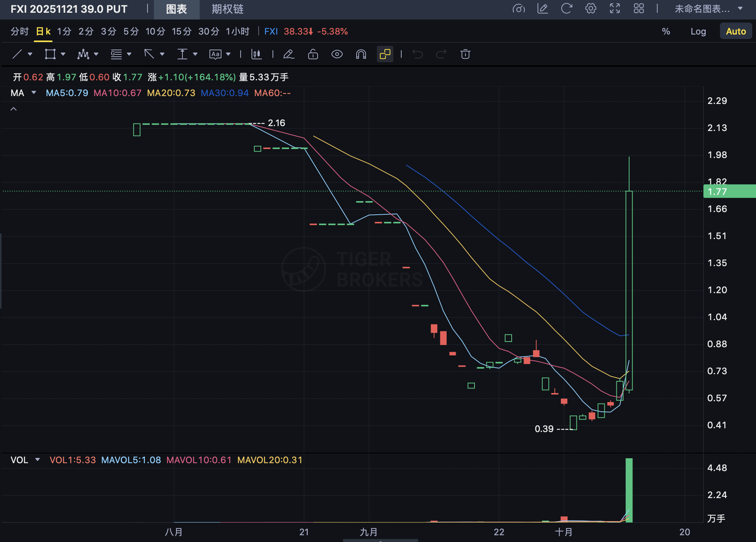
Task: Switch to 期权链 tab
Action: coord(227,9)
